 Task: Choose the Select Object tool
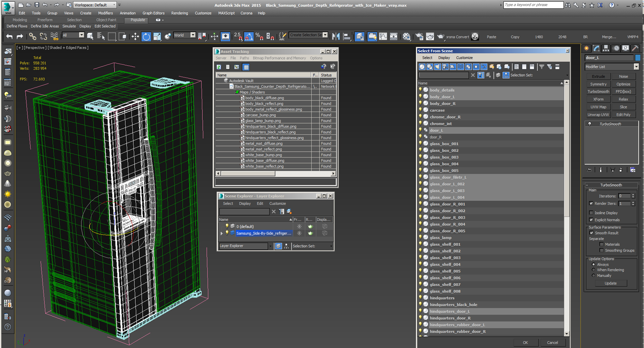tap(90, 37)
